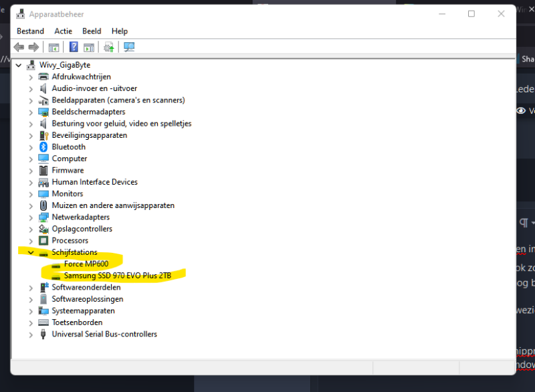Screen dimensions: 535x392
Task: Expand the Beeldschermadapters category
Action: tap(31, 112)
